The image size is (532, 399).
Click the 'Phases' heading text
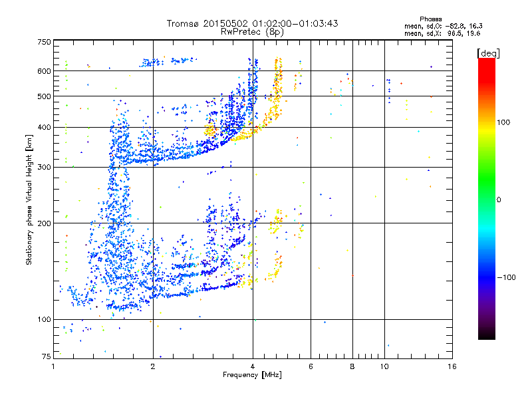tap(430, 19)
